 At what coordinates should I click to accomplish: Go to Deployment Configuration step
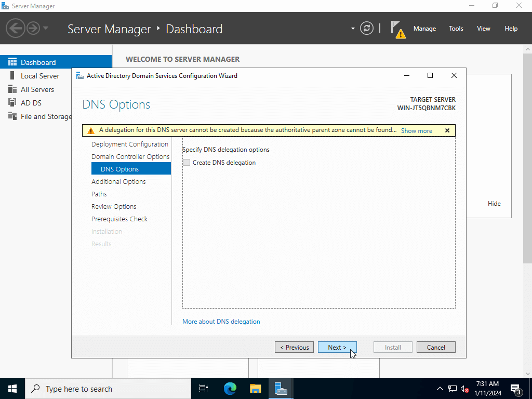coord(129,144)
